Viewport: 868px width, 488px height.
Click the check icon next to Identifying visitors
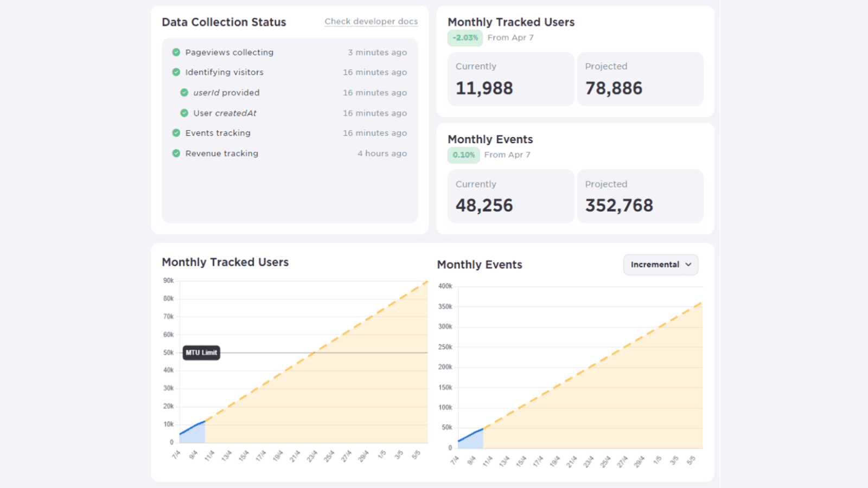click(x=176, y=72)
